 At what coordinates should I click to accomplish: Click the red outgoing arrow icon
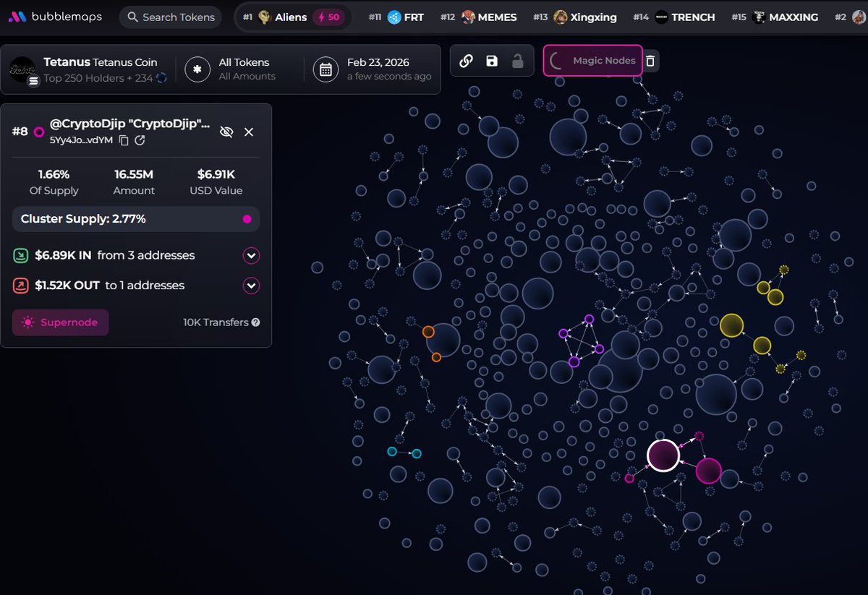21,286
